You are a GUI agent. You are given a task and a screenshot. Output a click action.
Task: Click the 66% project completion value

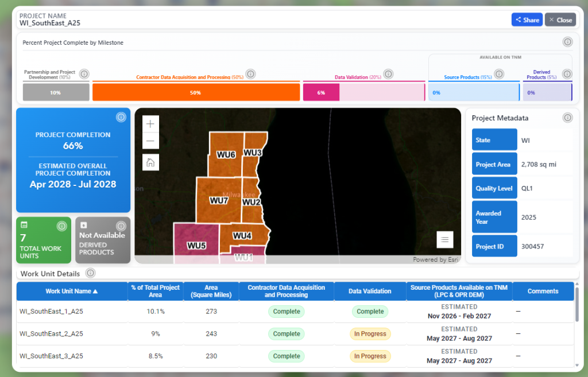(x=73, y=146)
